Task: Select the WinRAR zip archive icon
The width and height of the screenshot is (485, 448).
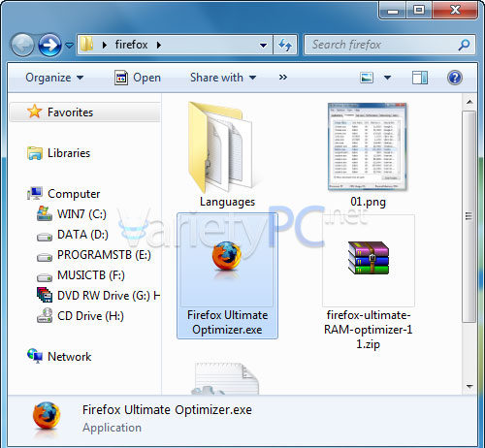Action: coord(369,258)
